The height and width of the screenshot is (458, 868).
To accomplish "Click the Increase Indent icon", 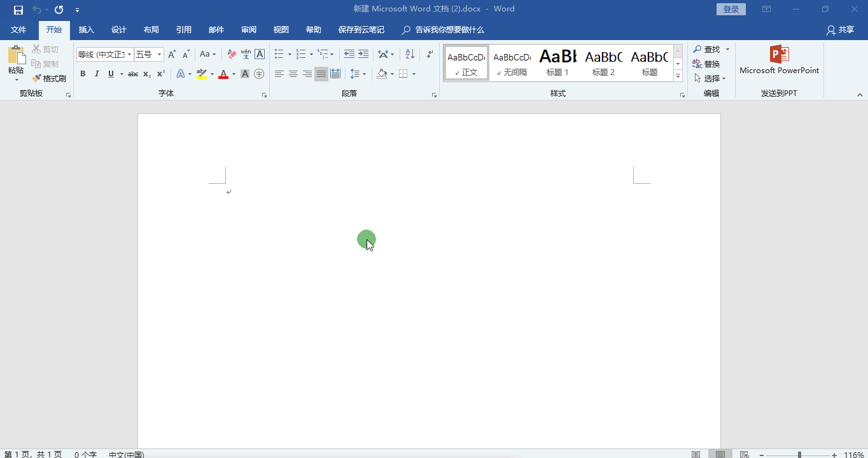I will 363,55.
